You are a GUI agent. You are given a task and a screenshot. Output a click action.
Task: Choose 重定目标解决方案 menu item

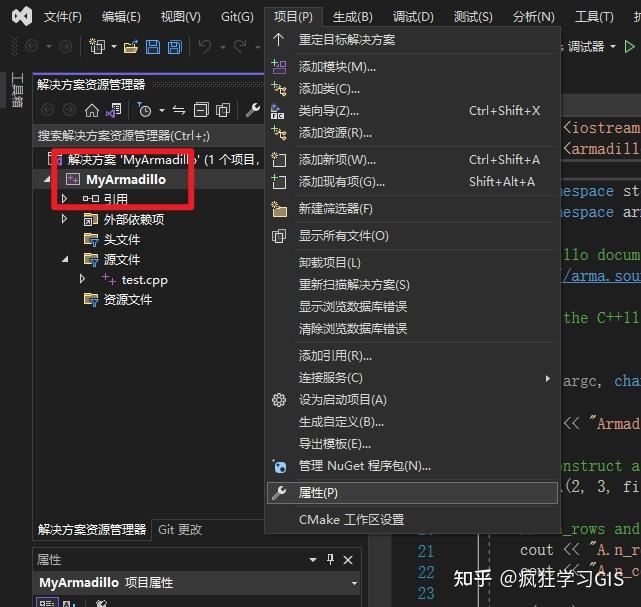(413, 40)
